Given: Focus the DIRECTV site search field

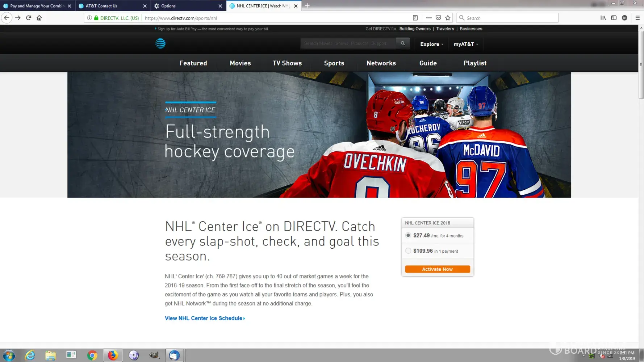Looking at the screenshot, I should pos(348,43).
